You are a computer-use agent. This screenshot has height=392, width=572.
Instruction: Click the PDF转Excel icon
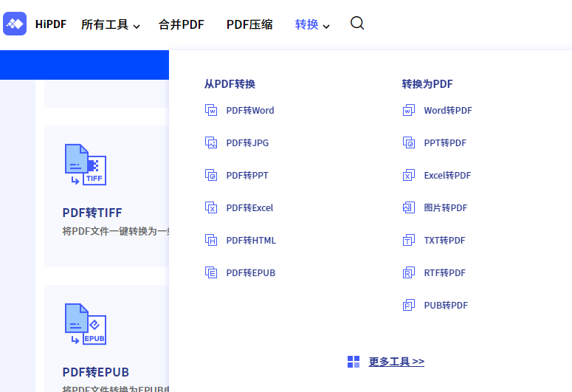[x=211, y=207]
